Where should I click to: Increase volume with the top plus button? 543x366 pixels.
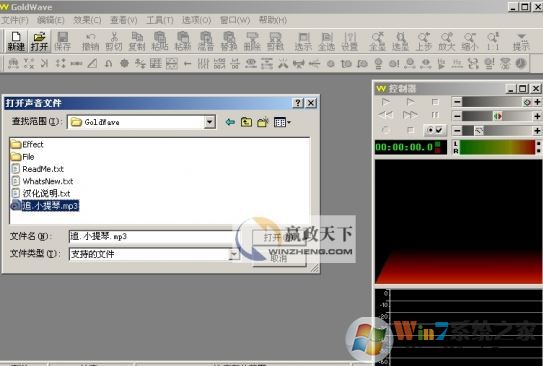(537, 102)
